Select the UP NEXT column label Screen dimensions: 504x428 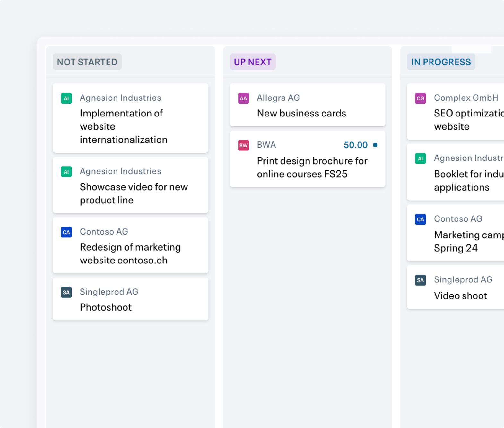coord(253,62)
